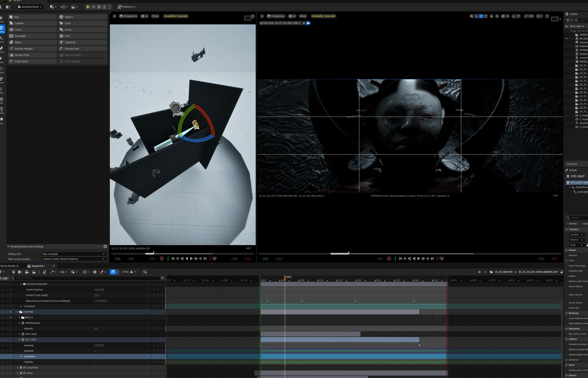Open the Lit view mode in right viewport
This screenshot has height=378, width=588.
(x=292, y=16)
